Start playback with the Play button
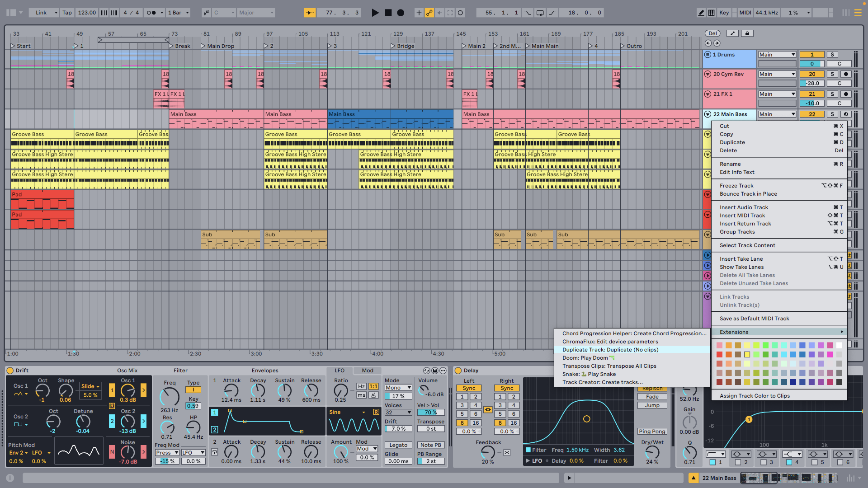Screen dimensions: 868x488 pyautogui.click(x=375, y=13)
